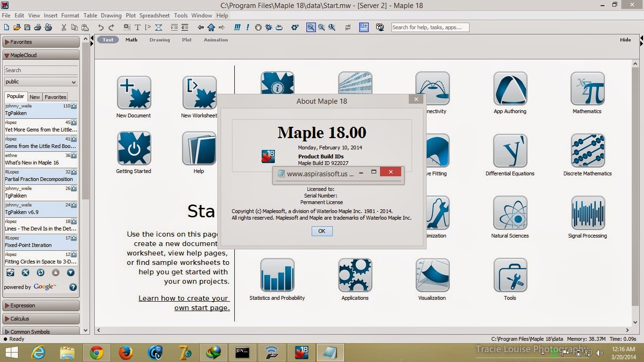Screen dimensions: 644x362
Task: Expand the Common Symbols palette
Action: point(41,331)
